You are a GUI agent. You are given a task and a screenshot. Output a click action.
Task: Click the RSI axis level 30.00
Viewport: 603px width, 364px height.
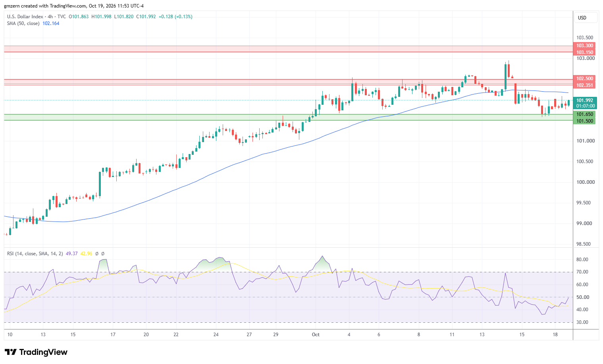(x=582, y=322)
